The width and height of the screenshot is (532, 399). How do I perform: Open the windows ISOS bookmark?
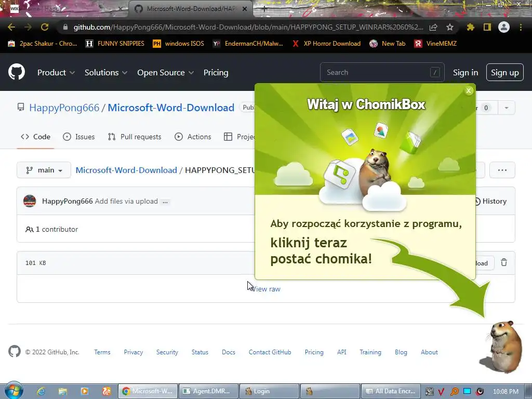(179, 44)
